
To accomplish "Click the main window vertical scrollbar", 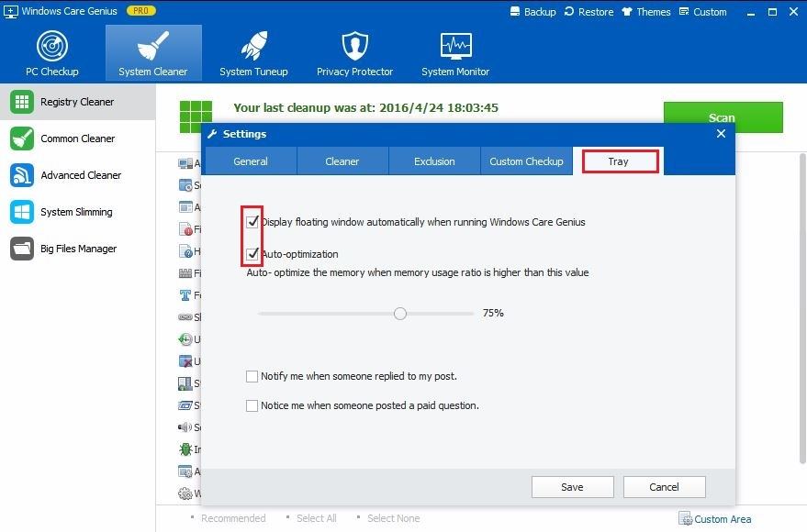I will [x=802, y=308].
